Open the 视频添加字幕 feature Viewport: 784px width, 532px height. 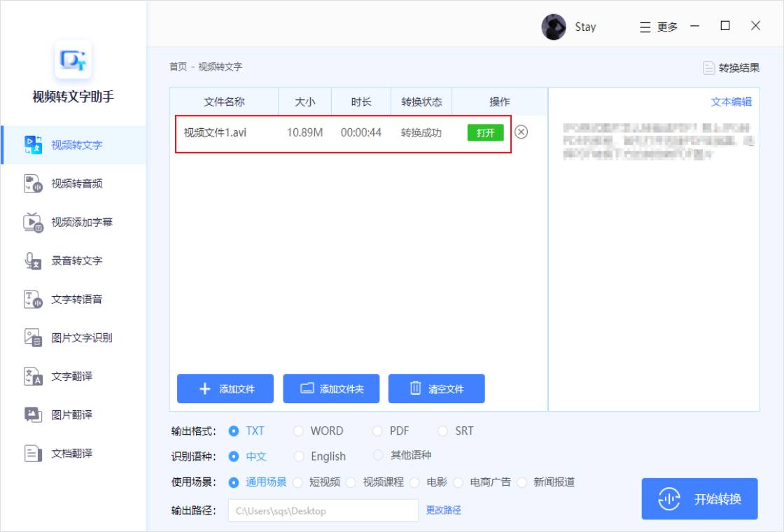click(73, 223)
